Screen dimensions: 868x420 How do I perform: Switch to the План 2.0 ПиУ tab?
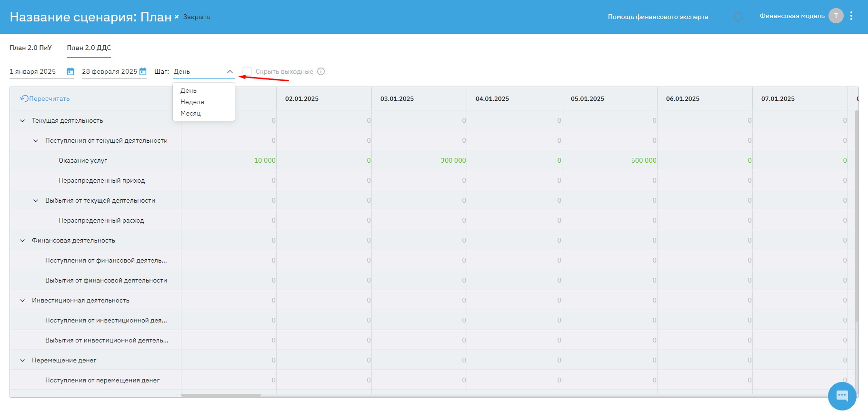[x=30, y=48]
